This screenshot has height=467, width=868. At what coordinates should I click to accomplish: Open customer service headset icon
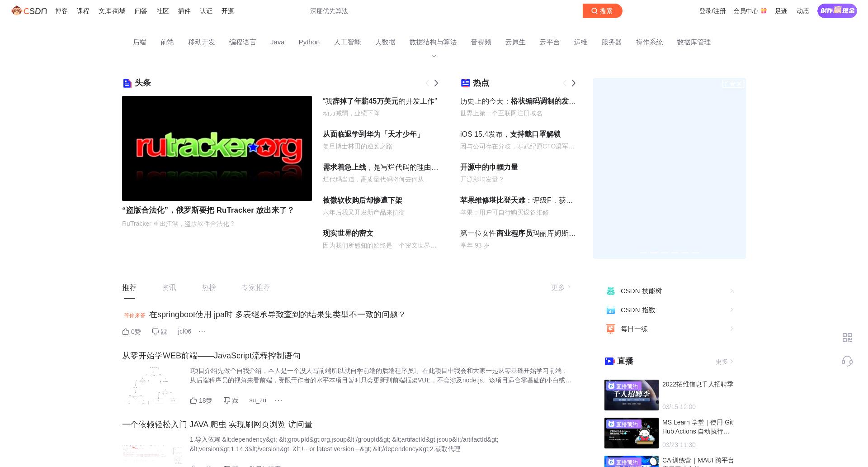(x=847, y=361)
